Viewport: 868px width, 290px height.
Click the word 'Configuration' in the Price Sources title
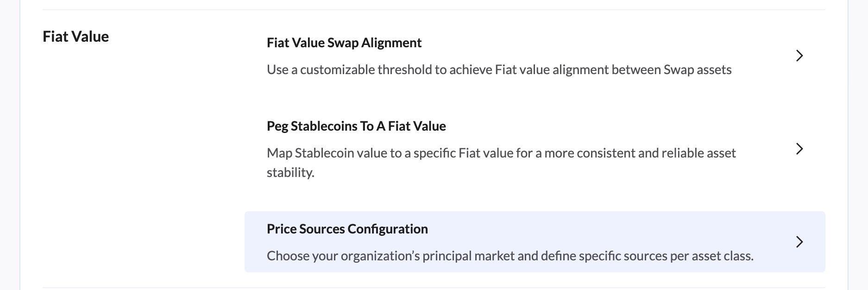pyautogui.click(x=388, y=229)
